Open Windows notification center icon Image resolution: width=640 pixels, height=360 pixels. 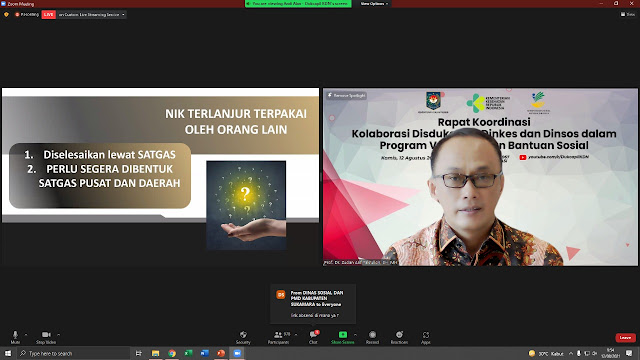(629, 353)
